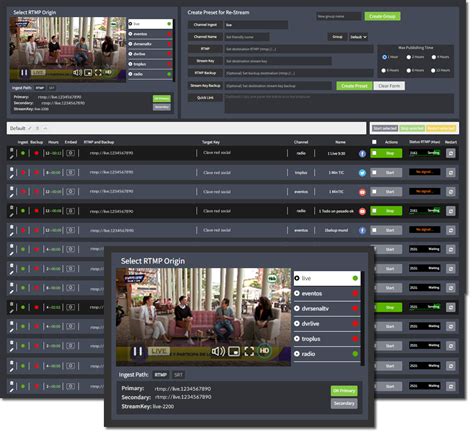The width and height of the screenshot is (474, 435).
Task: Open the Group dropdown set to Default
Action: click(358, 37)
